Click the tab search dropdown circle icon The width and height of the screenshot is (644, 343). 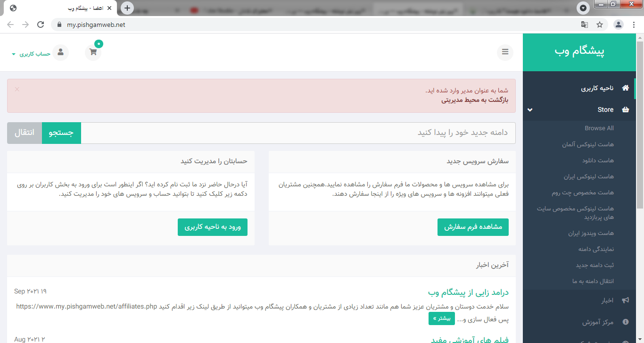pyautogui.click(x=583, y=8)
